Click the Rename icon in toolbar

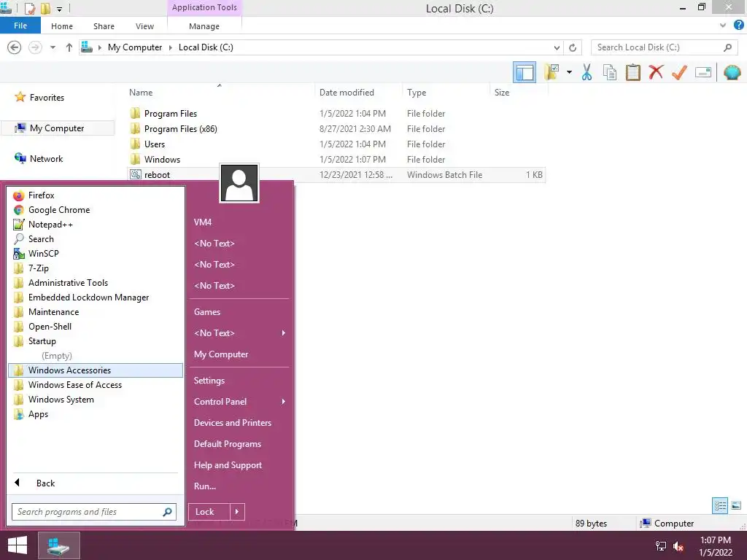(703, 72)
